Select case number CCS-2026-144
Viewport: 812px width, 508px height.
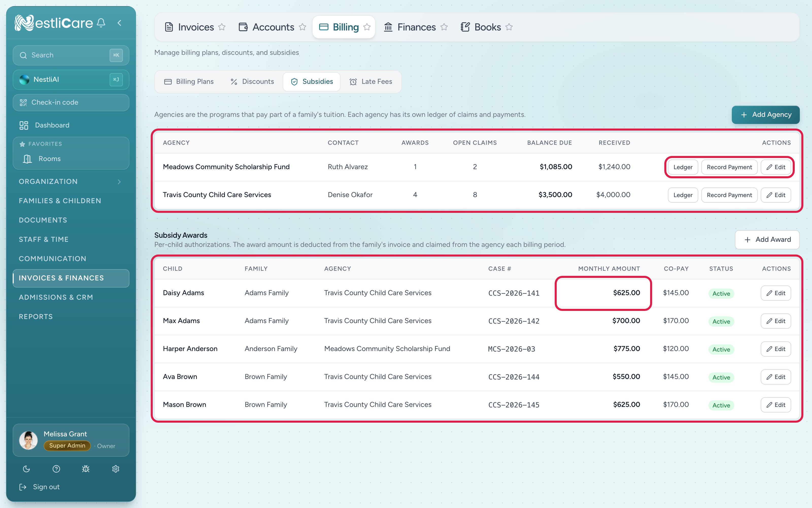[x=514, y=377]
